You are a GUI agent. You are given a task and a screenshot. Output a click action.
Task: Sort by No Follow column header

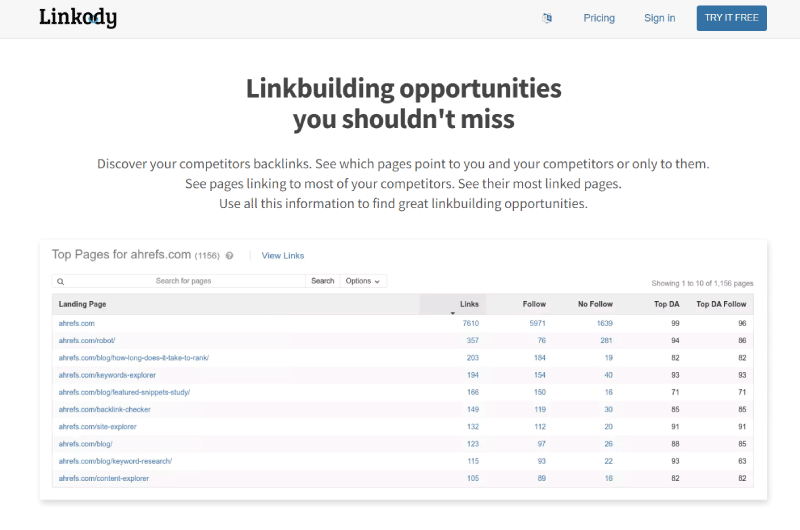595,304
